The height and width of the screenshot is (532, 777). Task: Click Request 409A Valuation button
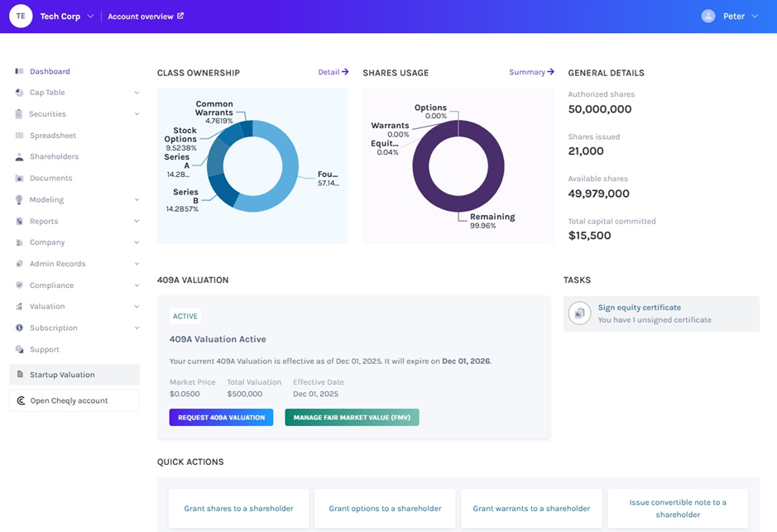tap(221, 417)
